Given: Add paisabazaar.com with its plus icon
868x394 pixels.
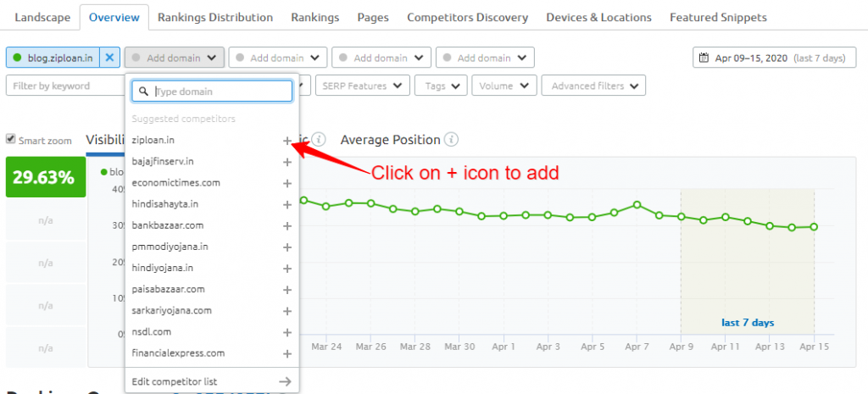Looking at the screenshot, I should click(x=287, y=290).
